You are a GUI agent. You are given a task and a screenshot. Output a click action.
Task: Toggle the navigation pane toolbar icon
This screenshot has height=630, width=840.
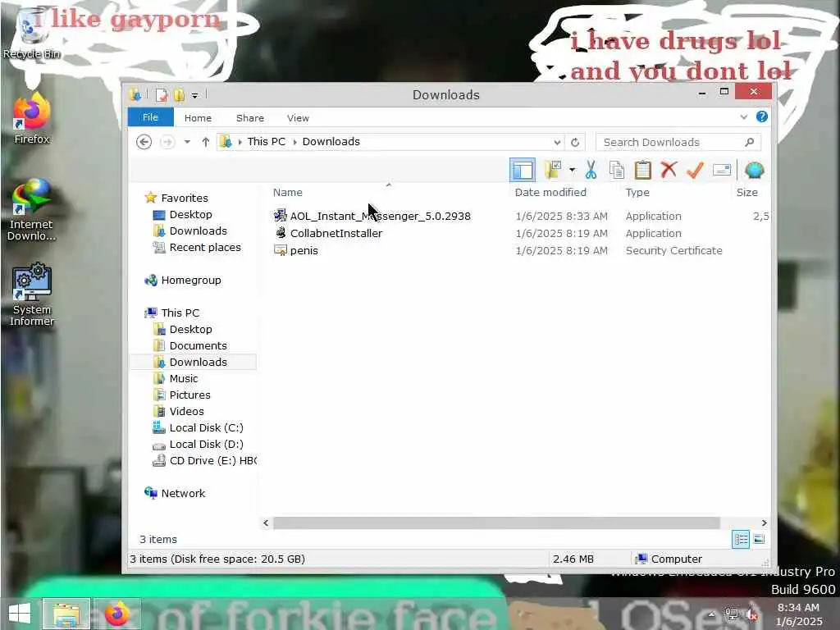[x=523, y=171]
